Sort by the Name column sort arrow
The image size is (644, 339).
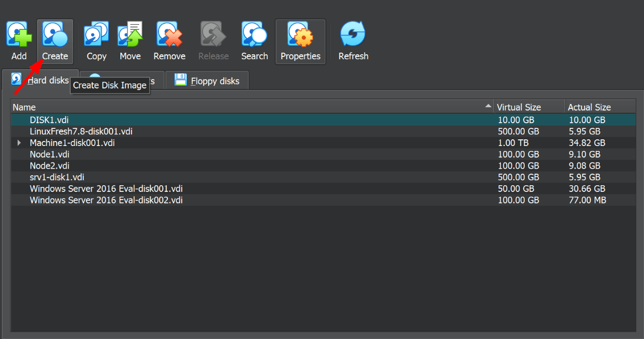[x=488, y=106]
